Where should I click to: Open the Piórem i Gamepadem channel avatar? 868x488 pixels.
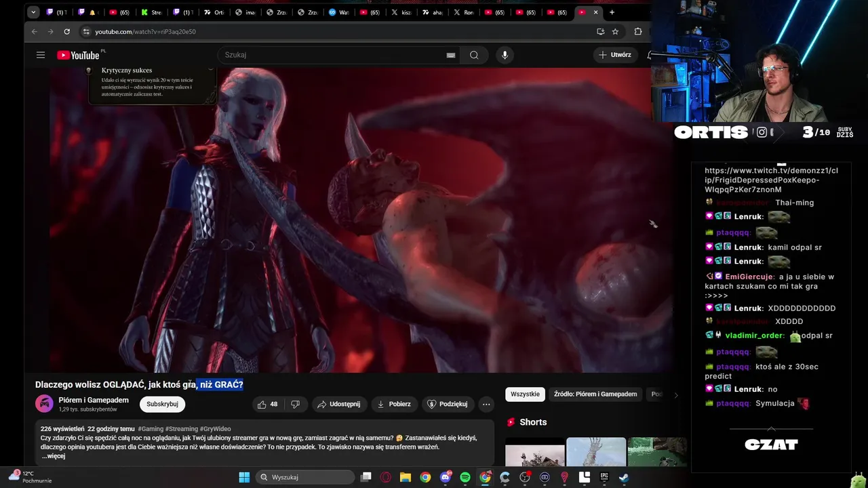[44, 404]
